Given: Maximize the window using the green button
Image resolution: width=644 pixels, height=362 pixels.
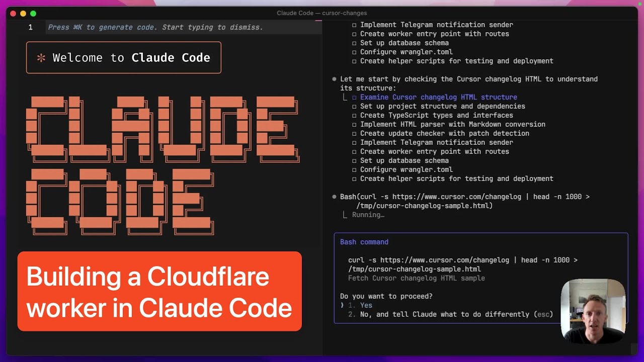Looking at the screenshot, I should [x=33, y=14].
